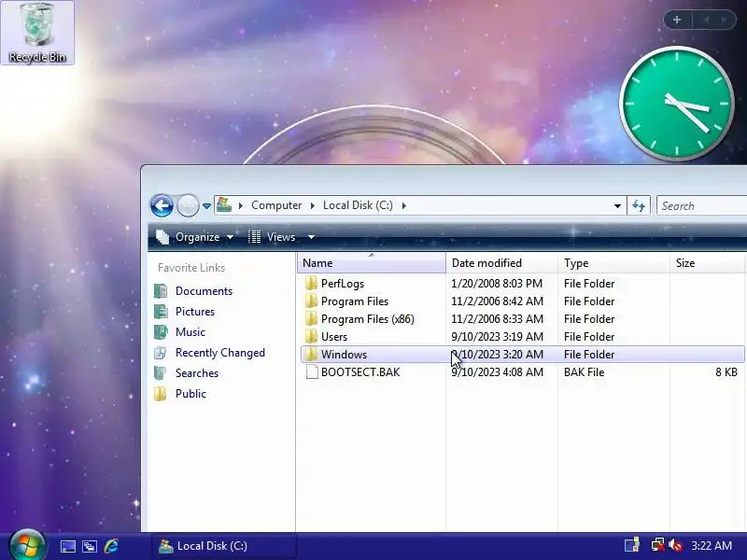Click the Music icon in sidebar
This screenshot has width=747, height=560.
161,332
